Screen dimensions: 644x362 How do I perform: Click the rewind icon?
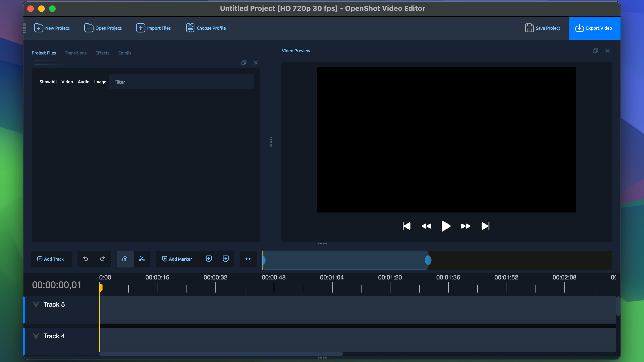click(x=426, y=226)
